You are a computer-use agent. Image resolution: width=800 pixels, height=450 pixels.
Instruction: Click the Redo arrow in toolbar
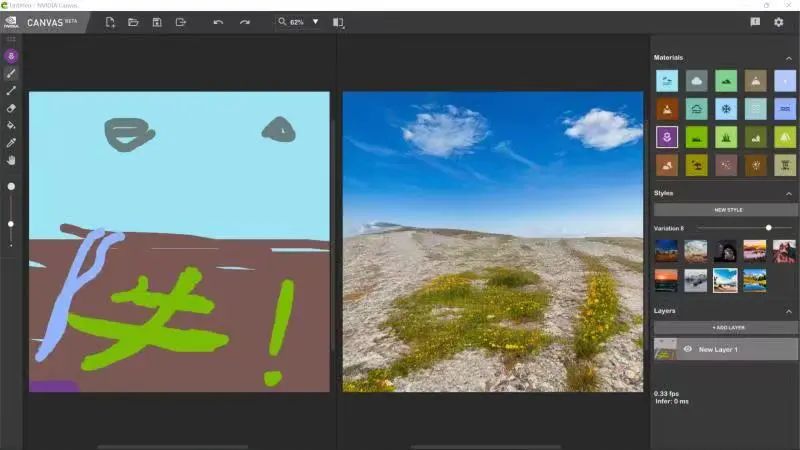click(x=245, y=22)
